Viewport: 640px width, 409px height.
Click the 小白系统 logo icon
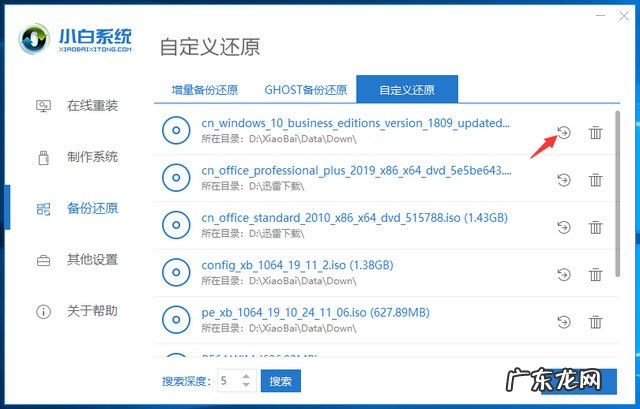point(34,39)
